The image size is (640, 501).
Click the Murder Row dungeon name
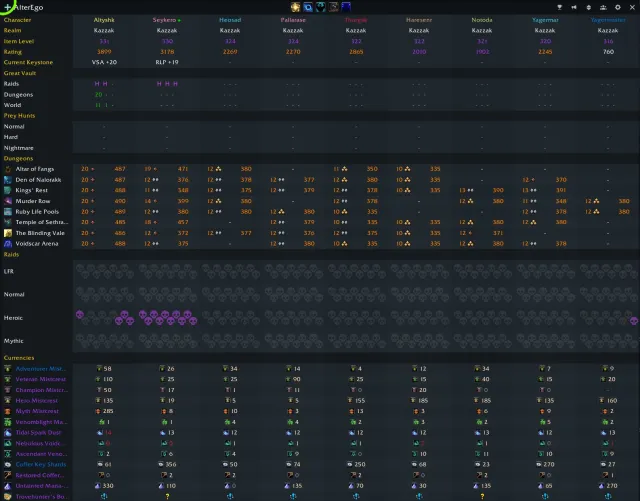click(x=33, y=201)
